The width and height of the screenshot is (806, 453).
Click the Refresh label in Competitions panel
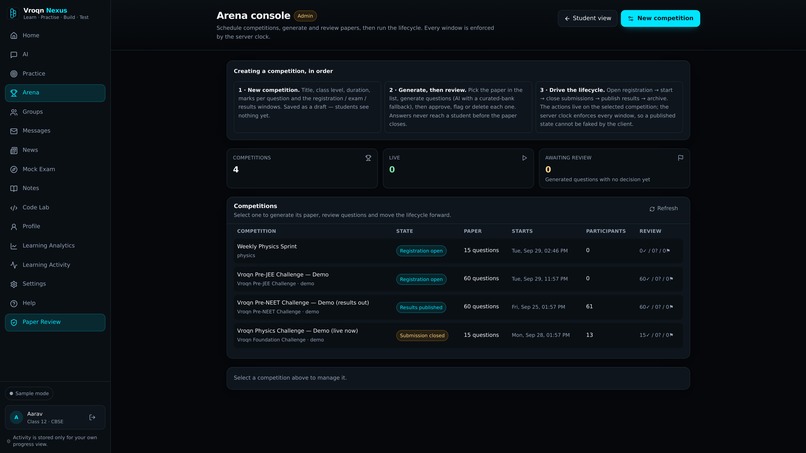click(667, 209)
